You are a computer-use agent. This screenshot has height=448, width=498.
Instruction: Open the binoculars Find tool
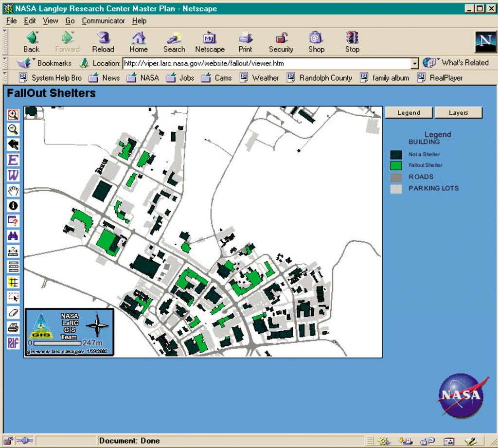click(x=13, y=236)
